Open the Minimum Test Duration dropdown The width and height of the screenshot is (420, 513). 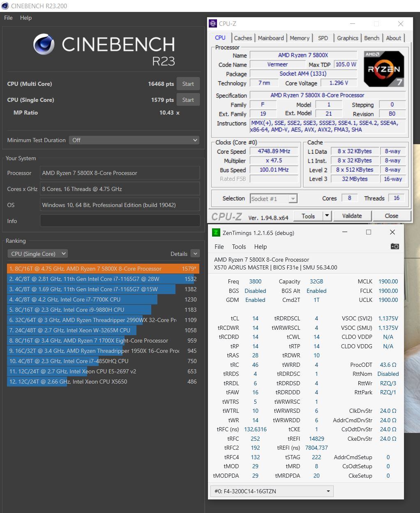[x=134, y=140]
